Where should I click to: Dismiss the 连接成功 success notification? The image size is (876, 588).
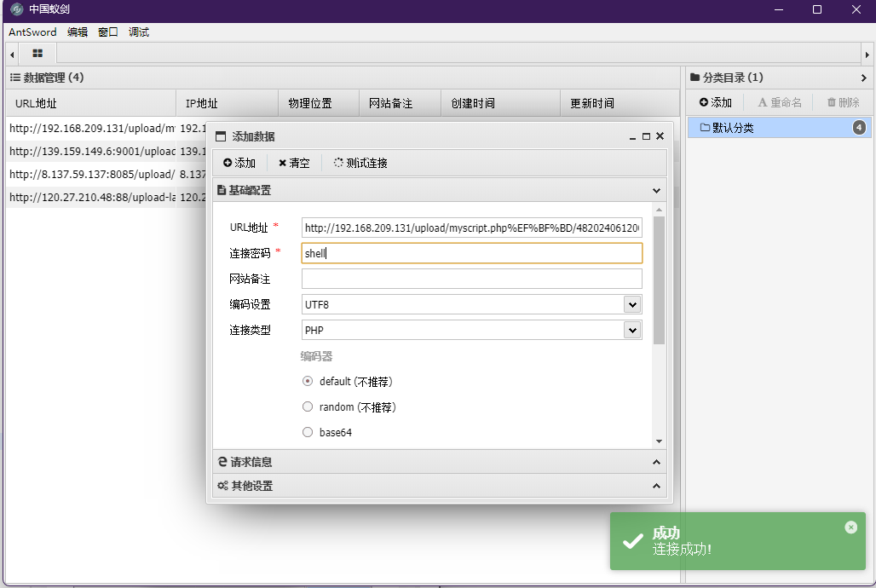(x=850, y=527)
